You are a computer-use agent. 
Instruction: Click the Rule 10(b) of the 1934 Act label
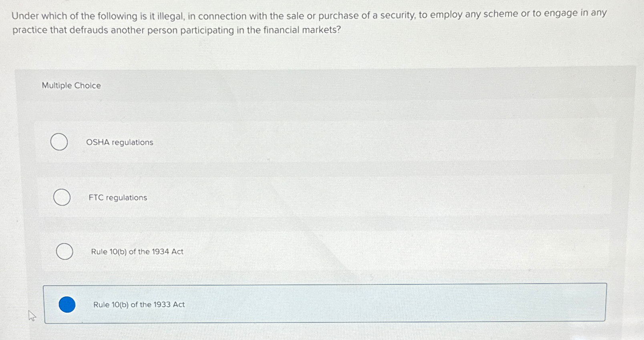137,252
